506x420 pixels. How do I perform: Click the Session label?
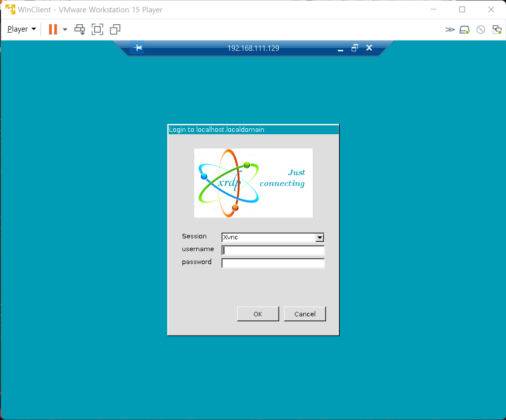pyautogui.click(x=194, y=236)
